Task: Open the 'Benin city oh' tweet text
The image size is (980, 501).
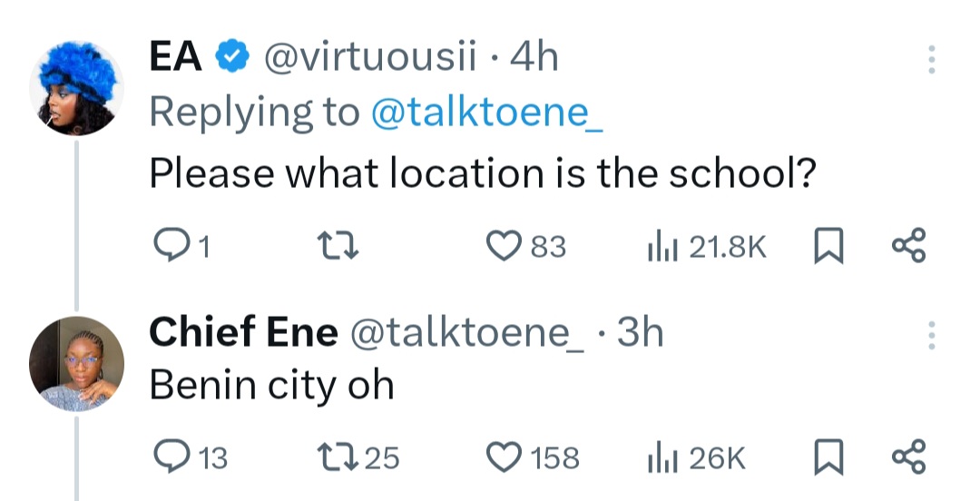Action: click(x=271, y=386)
